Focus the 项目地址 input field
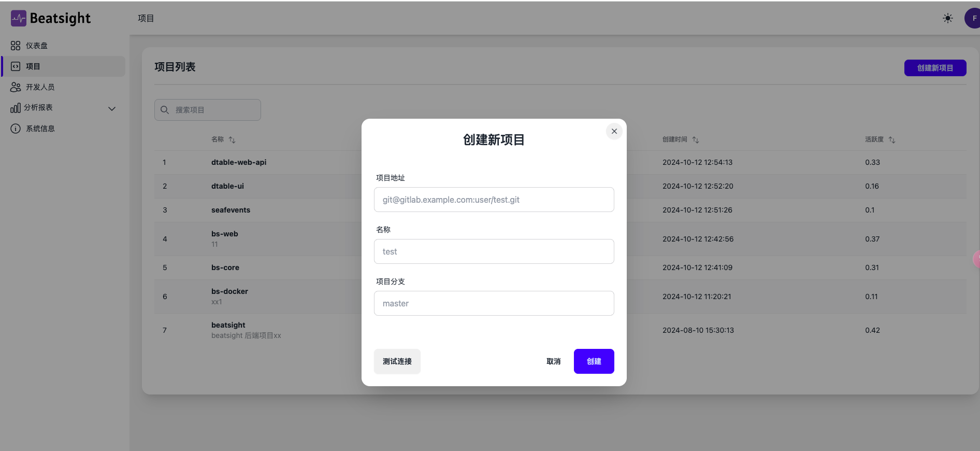 494,200
